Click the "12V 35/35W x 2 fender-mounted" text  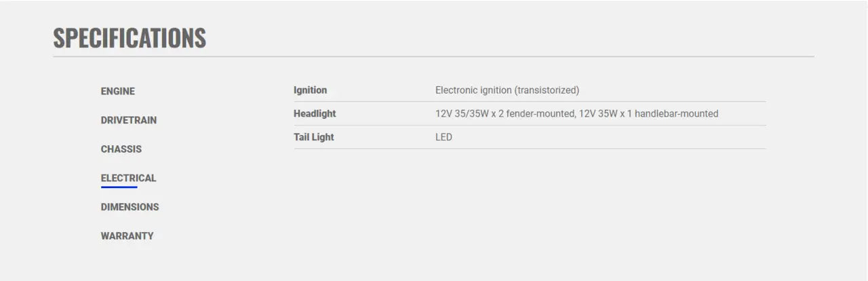click(505, 113)
